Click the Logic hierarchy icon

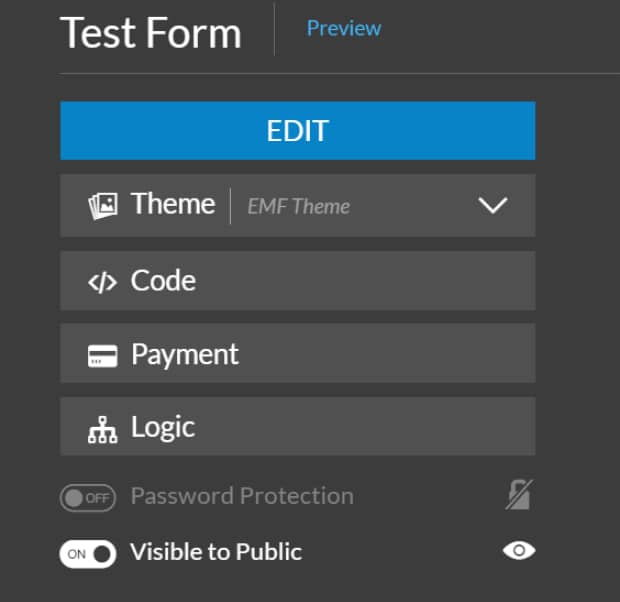tap(102, 430)
